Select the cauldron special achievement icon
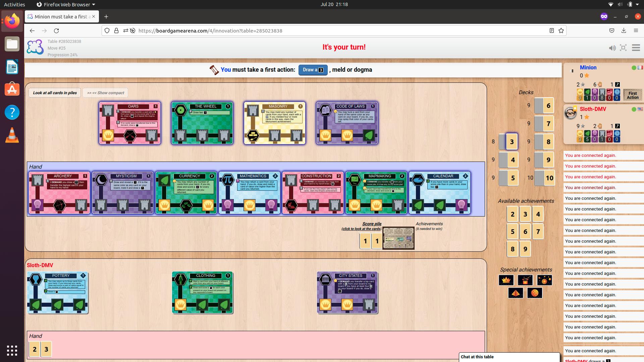Screen dimensions: 644x362 [525, 280]
